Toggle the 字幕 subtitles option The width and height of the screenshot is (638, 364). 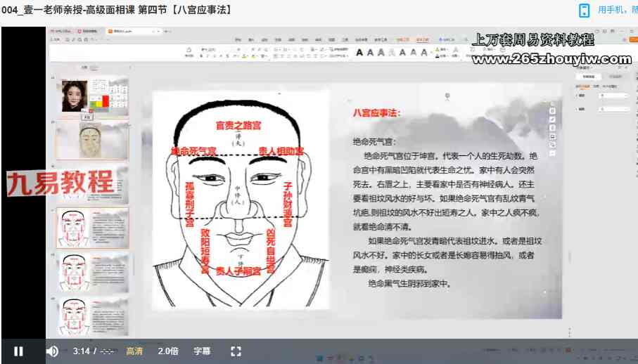(203, 351)
